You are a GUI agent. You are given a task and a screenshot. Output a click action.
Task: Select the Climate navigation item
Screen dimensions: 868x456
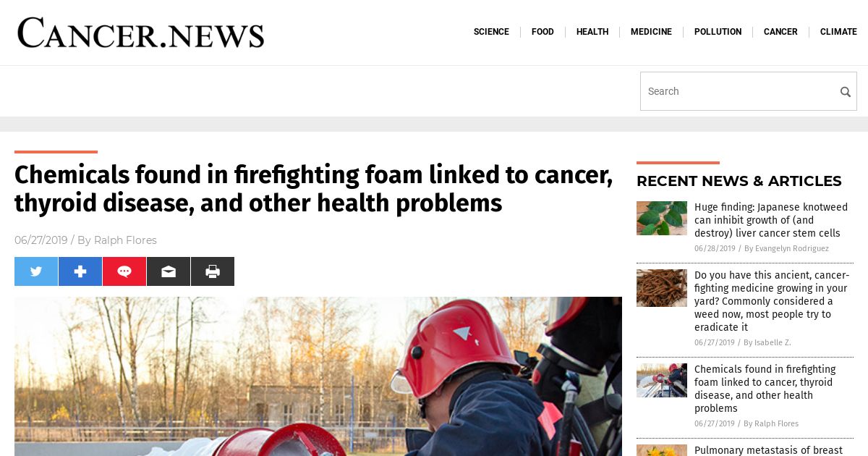838,32
